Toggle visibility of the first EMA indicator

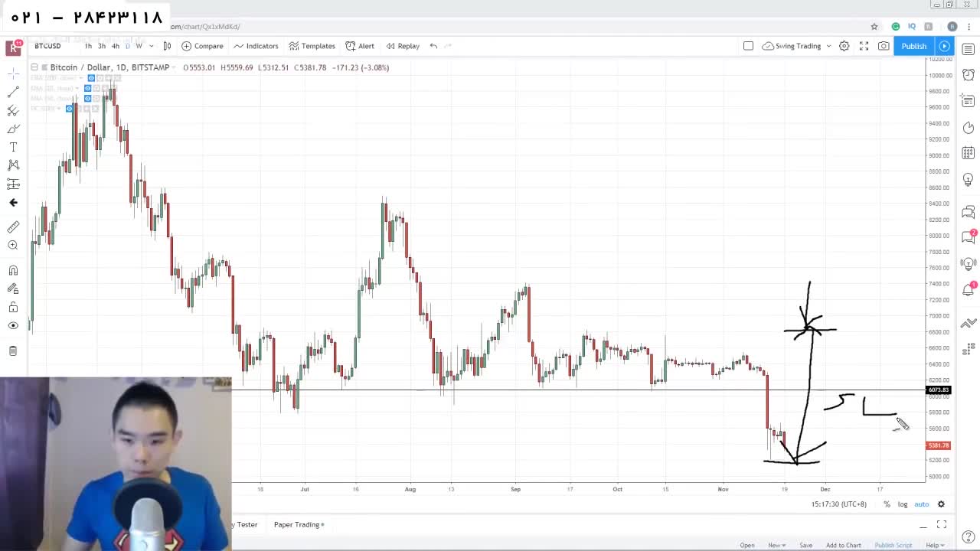pos(91,78)
